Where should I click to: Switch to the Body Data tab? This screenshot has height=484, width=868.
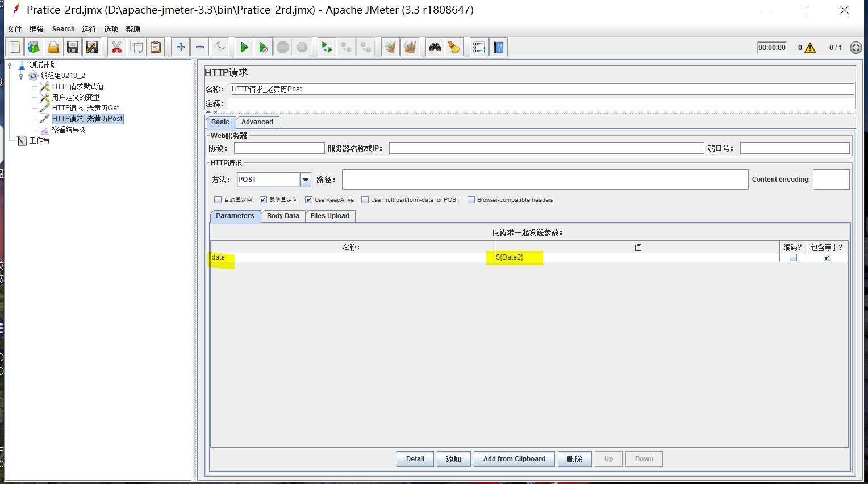tap(283, 216)
